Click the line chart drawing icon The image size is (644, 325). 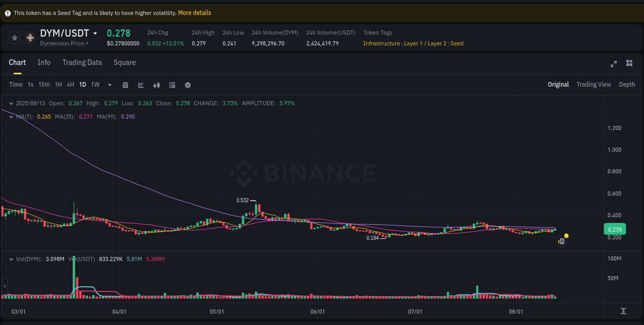(141, 85)
